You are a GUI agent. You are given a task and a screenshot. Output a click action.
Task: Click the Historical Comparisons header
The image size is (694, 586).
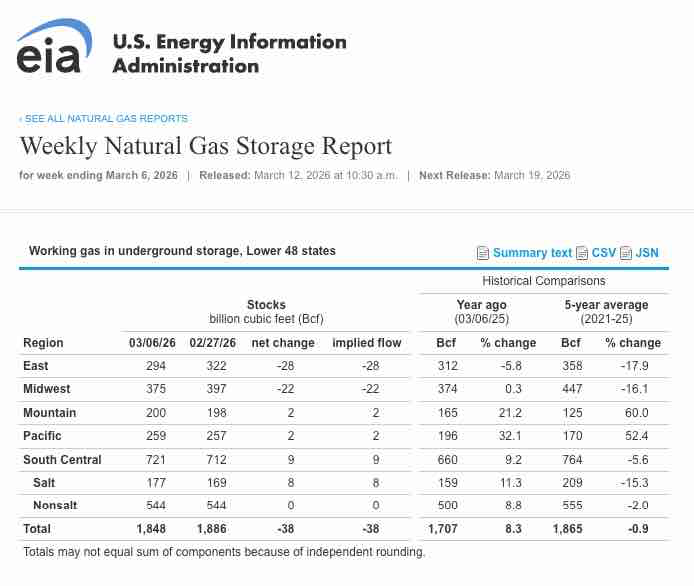pyautogui.click(x=543, y=281)
